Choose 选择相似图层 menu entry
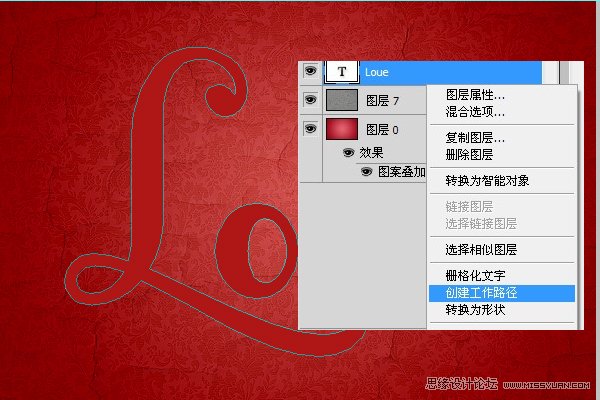600x400 pixels. [481, 250]
